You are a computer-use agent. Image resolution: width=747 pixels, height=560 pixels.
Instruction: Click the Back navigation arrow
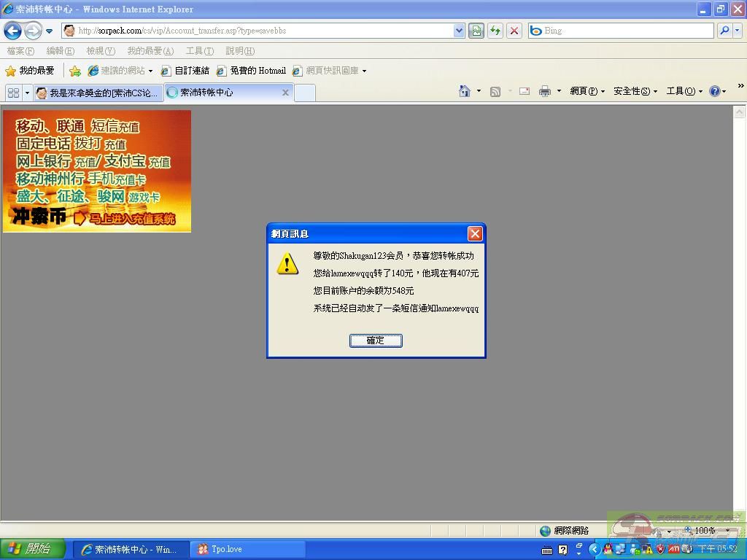click(x=12, y=31)
